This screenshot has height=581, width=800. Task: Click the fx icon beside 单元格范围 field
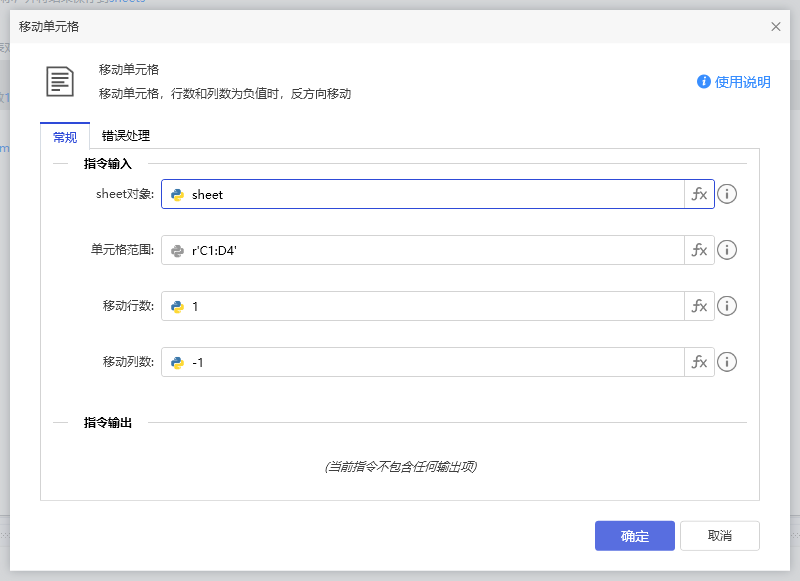pos(699,250)
